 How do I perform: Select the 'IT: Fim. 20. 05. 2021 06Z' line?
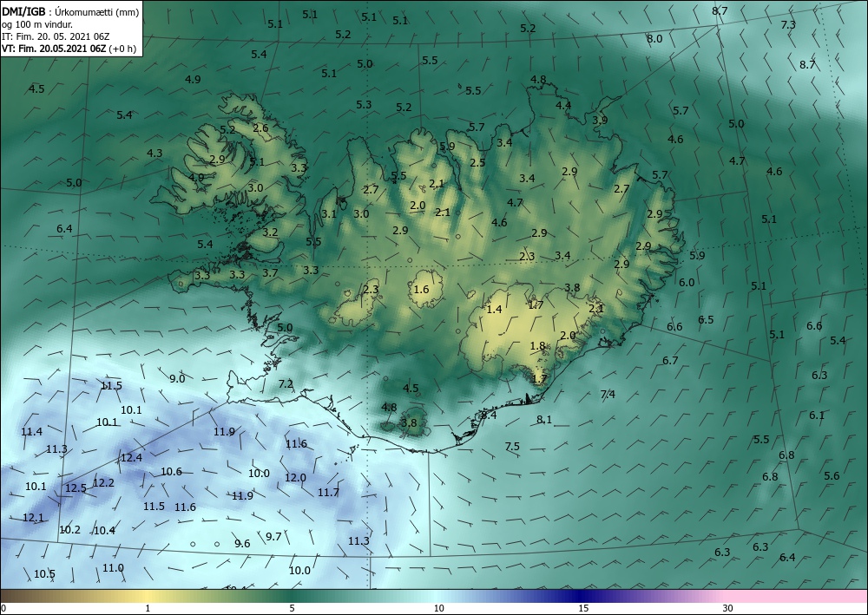tap(56, 36)
